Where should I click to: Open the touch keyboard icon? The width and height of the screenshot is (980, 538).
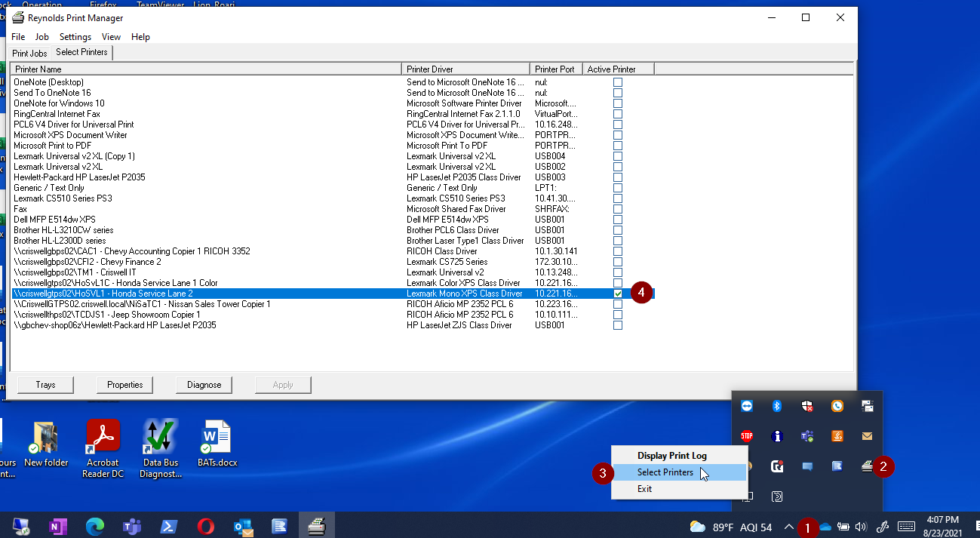click(x=907, y=527)
